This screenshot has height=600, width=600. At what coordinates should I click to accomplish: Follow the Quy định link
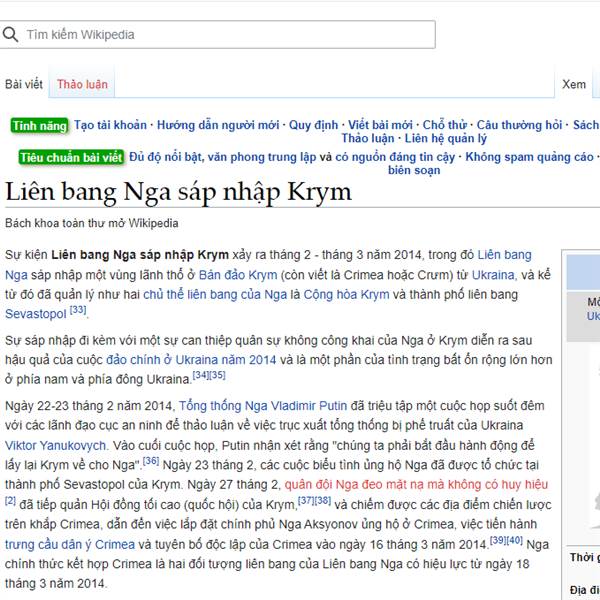click(x=313, y=125)
